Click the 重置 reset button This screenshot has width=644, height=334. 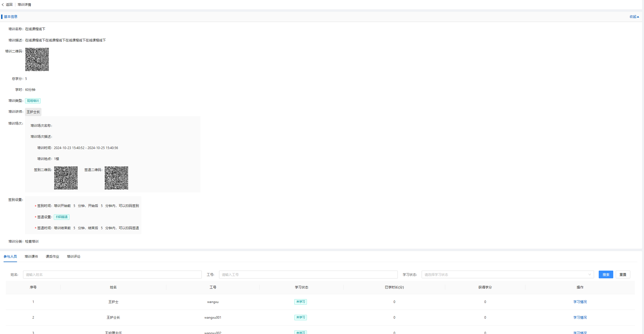click(623, 275)
